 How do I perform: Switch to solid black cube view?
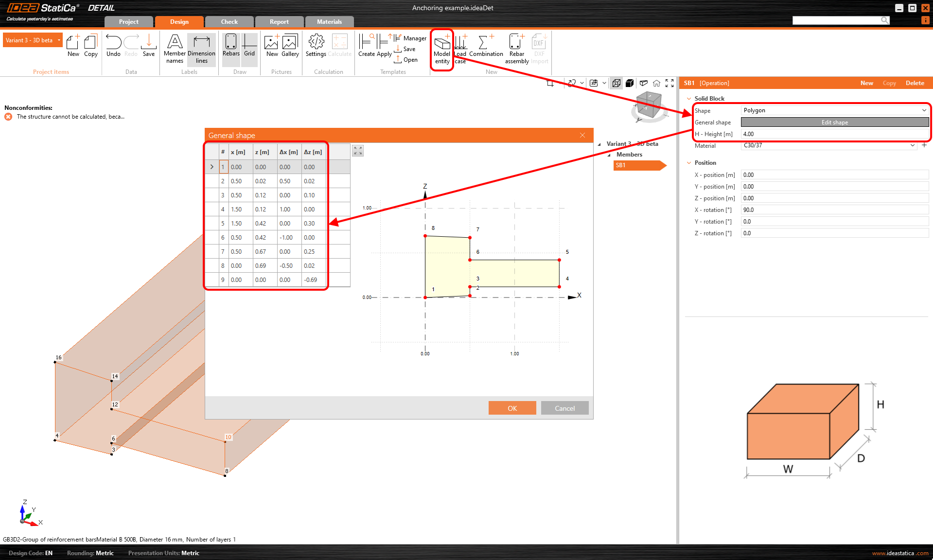coord(630,83)
